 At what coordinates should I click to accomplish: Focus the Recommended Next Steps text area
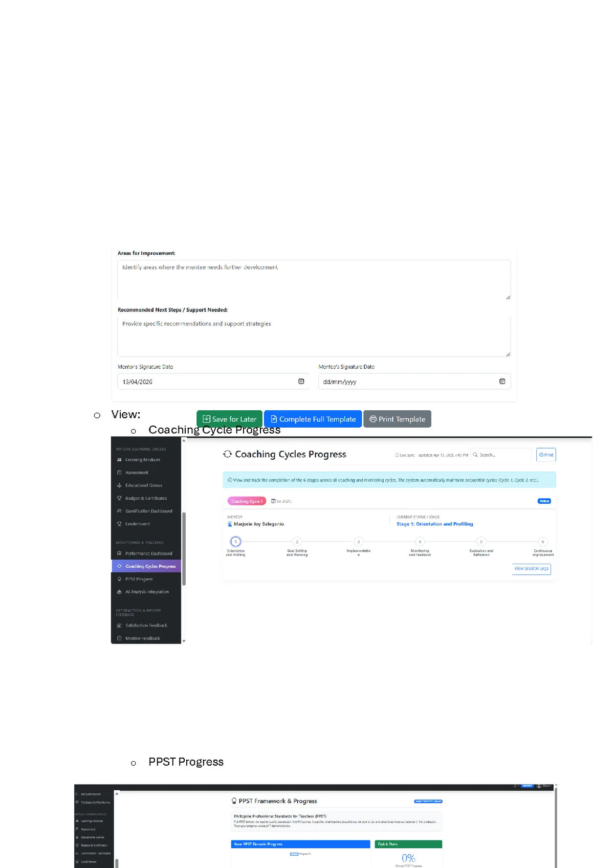click(x=314, y=336)
